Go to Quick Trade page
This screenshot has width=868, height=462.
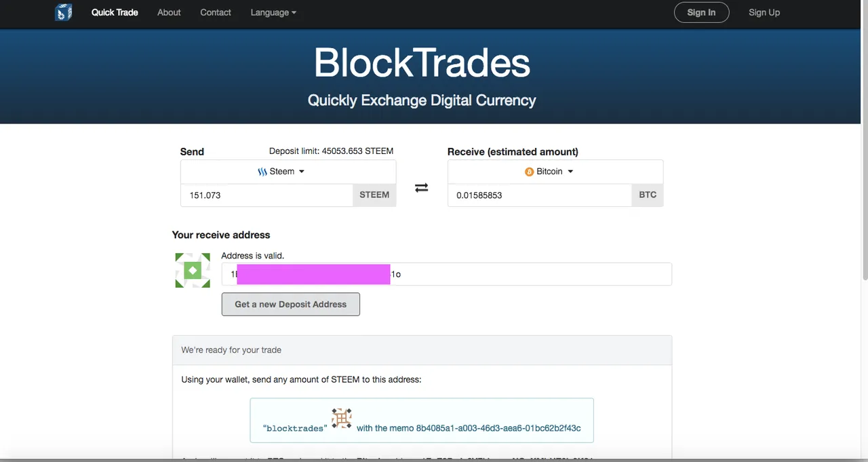pos(115,12)
